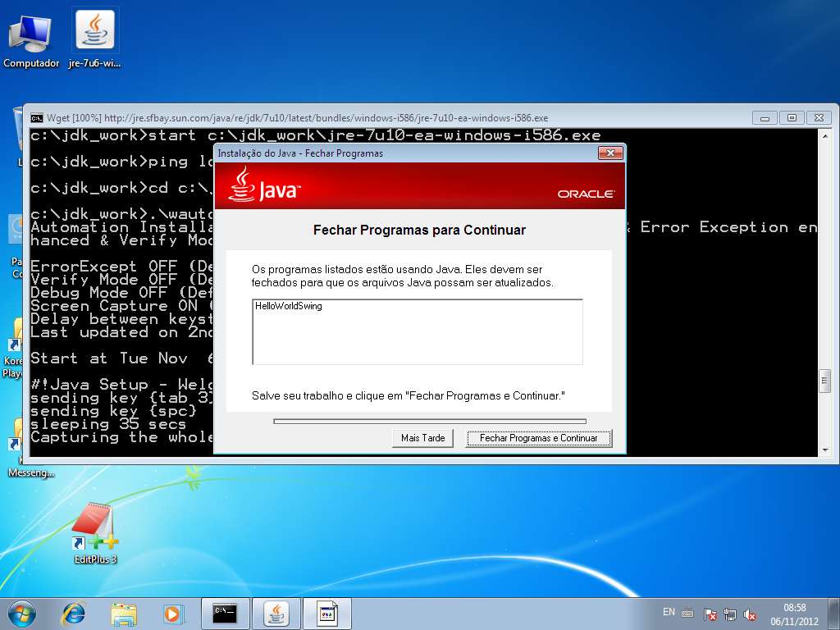Open the Windows Start menu
Screen dimensions: 840x630
click(21, 613)
